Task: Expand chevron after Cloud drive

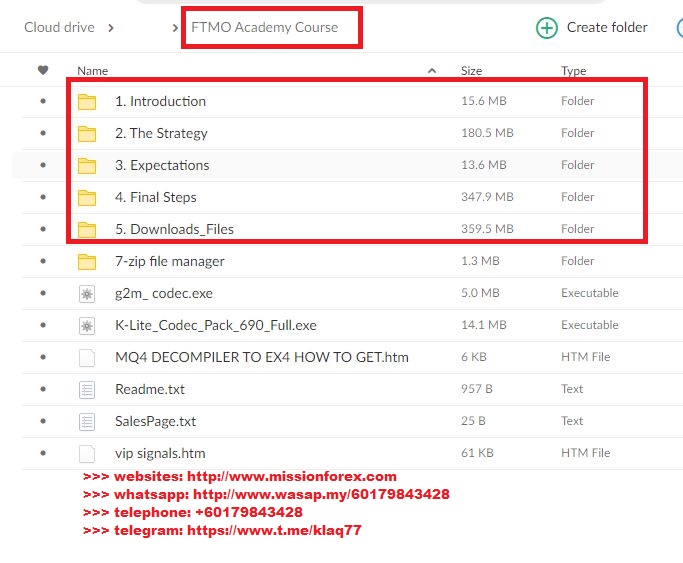Action: pos(111,28)
